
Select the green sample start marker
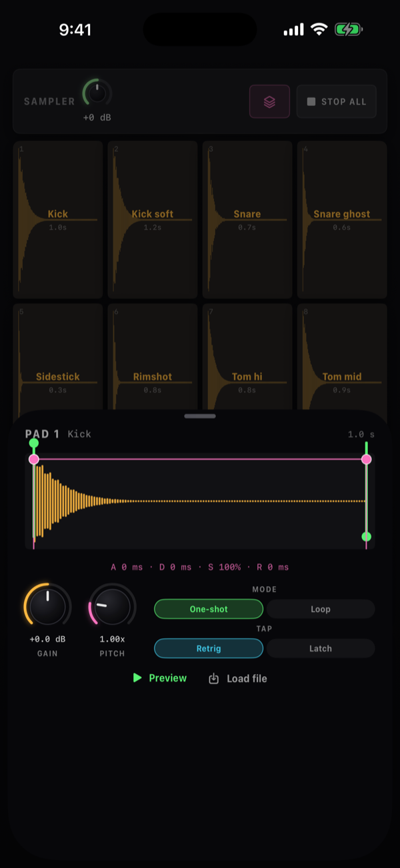pos(34,443)
